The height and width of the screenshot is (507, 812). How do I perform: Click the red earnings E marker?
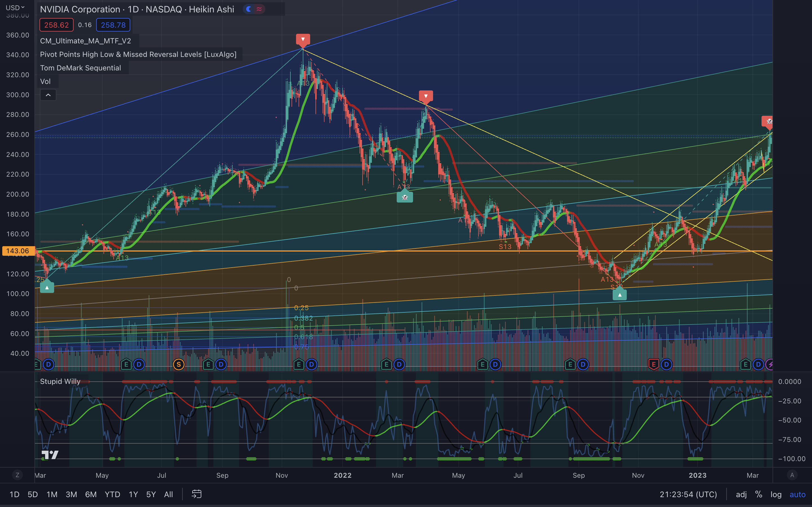click(x=653, y=364)
